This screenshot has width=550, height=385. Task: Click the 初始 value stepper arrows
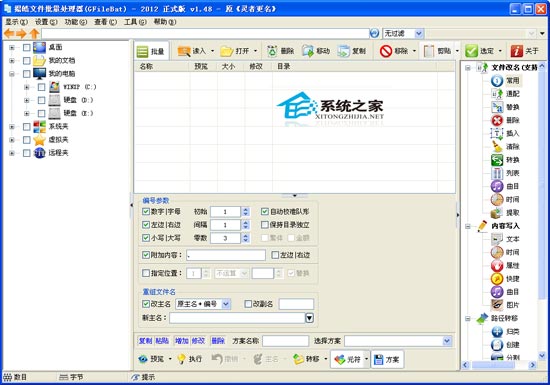pos(246,211)
